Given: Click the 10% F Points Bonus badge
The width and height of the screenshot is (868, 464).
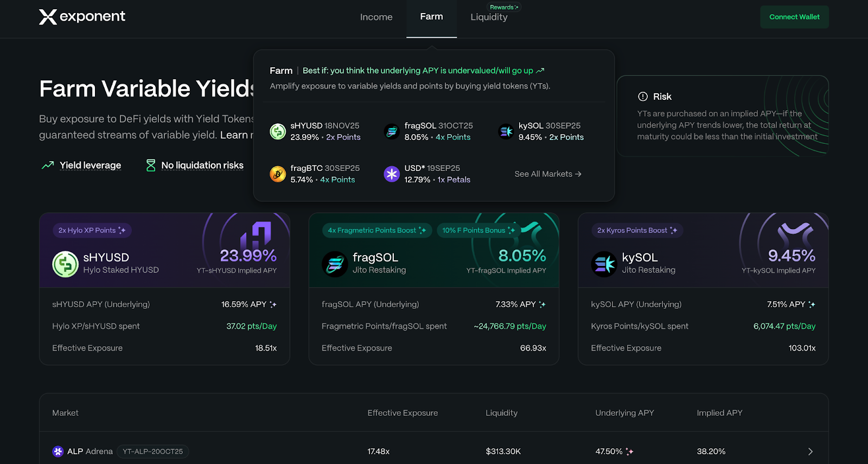Looking at the screenshot, I should click(478, 230).
